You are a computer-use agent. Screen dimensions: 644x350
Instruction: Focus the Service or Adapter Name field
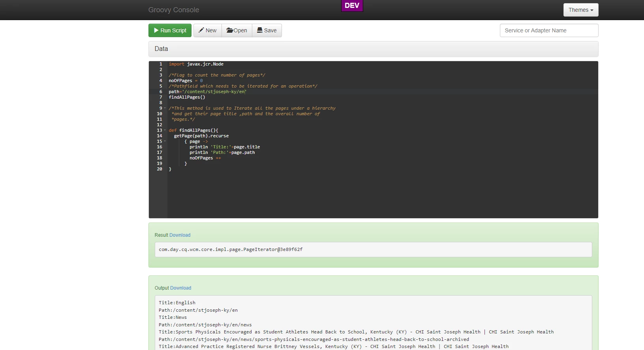coord(549,30)
